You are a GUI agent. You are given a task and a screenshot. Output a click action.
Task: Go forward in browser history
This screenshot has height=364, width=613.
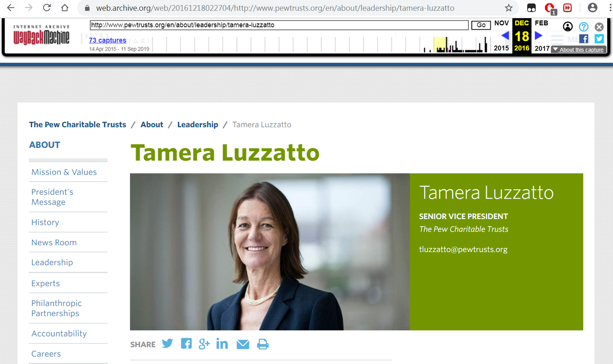tap(29, 8)
